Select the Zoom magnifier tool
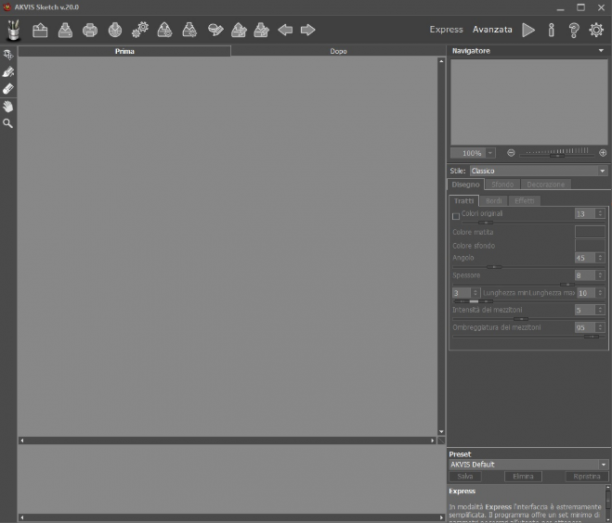The height and width of the screenshot is (523, 612). (8, 124)
